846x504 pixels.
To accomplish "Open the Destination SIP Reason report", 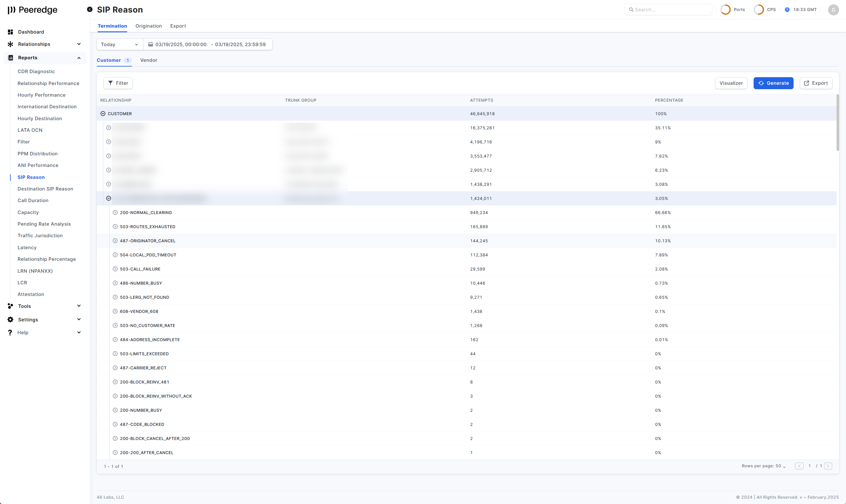I will coord(45,189).
